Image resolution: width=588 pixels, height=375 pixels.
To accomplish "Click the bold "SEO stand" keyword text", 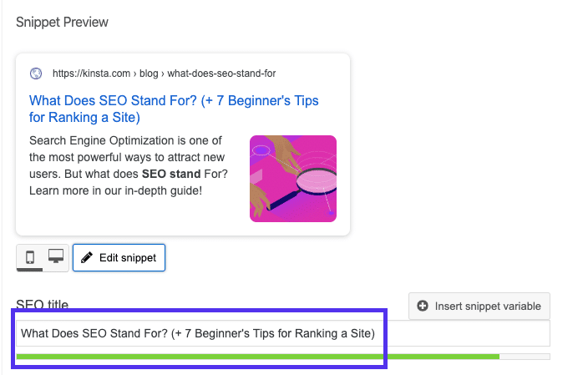I will [171, 174].
